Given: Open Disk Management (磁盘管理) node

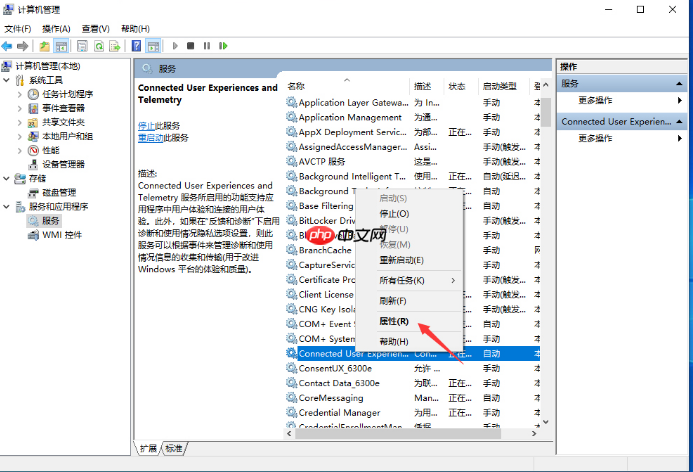Looking at the screenshot, I should [59, 193].
